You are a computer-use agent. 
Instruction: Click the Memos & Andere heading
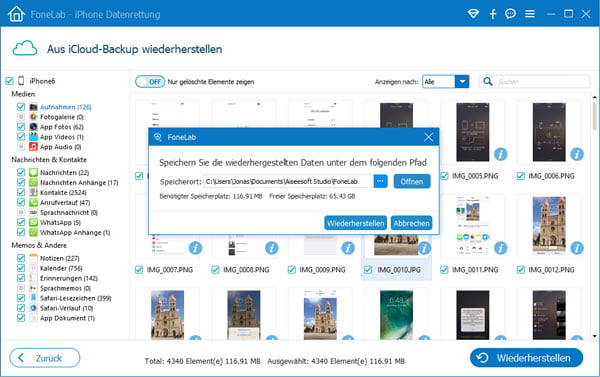39,245
